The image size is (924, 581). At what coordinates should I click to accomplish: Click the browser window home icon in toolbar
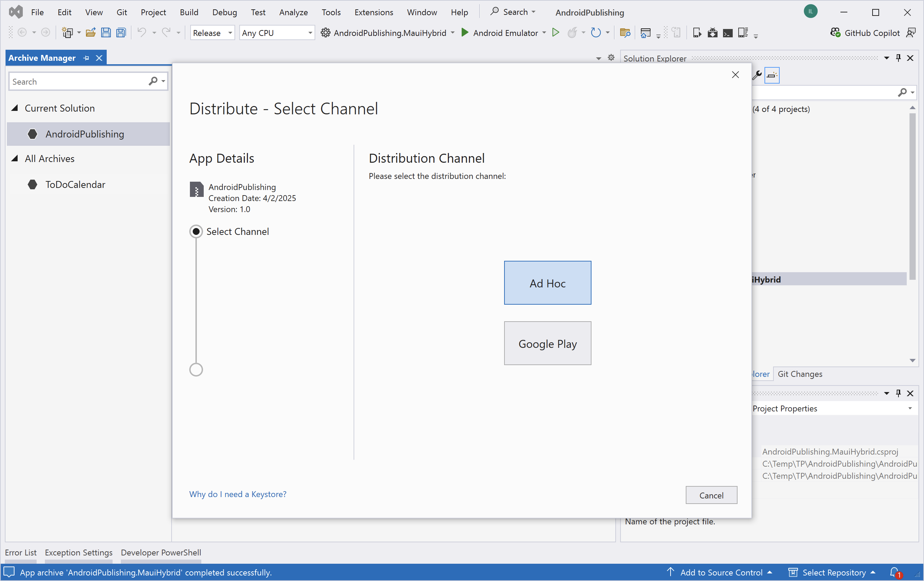645,33
